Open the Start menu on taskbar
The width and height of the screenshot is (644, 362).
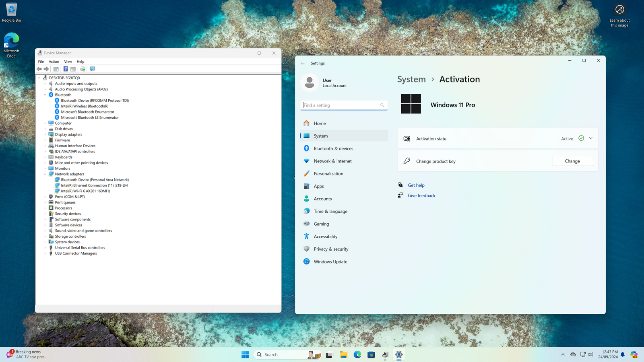(x=245, y=354)
